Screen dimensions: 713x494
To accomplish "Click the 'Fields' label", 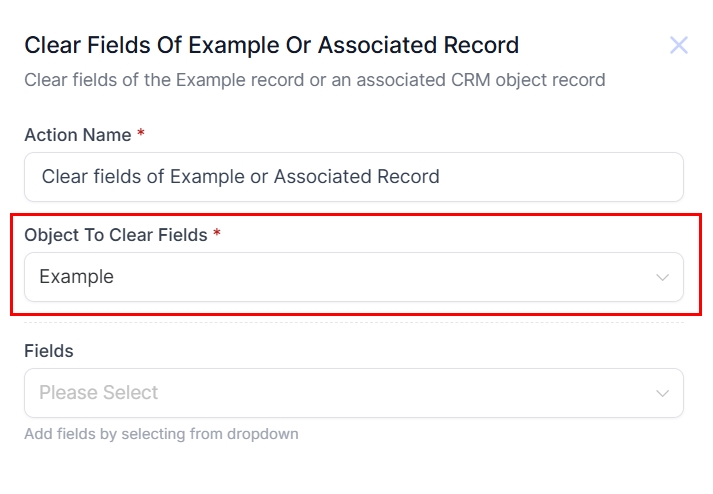I will (49, 351).
